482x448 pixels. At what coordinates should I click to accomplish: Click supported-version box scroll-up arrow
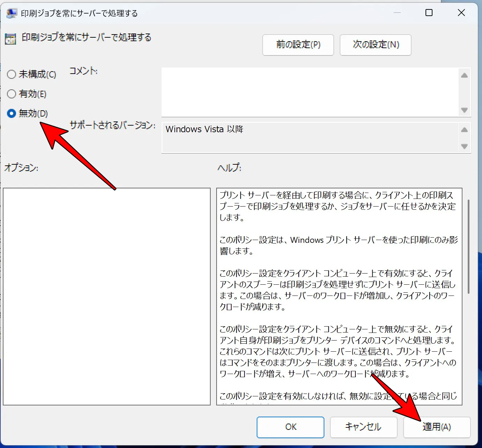464,130
